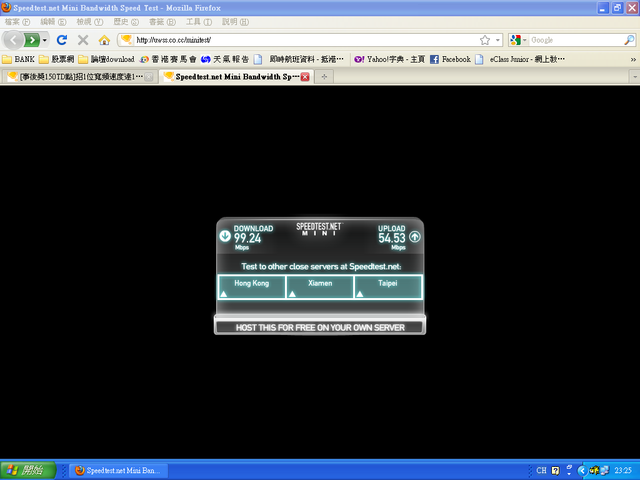640x480 pixels.
Task: Open the 天氣報告 bookmark
Action: pyautogui.click(x=225, y=59)
